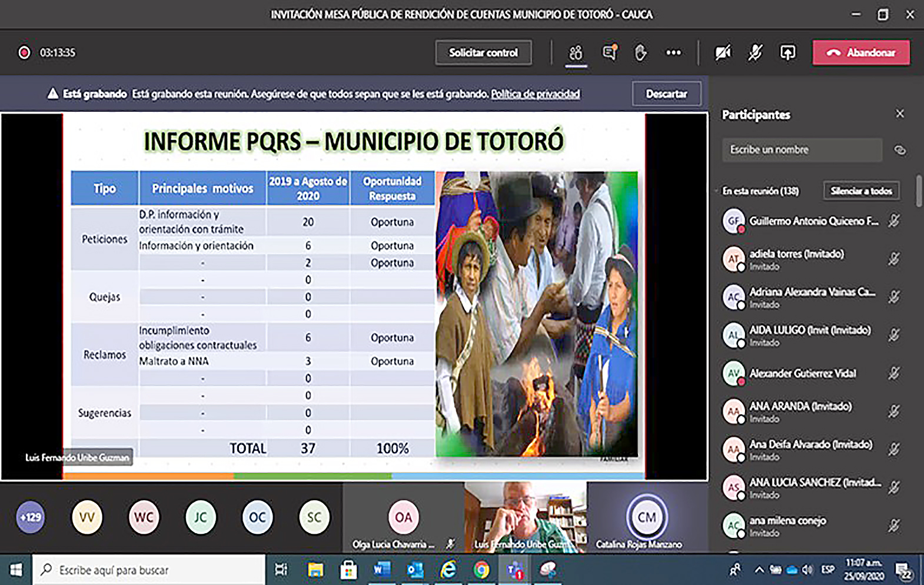Open the share content icon
The height and width of the screenshot is (585, 924).
pos(787,53)
